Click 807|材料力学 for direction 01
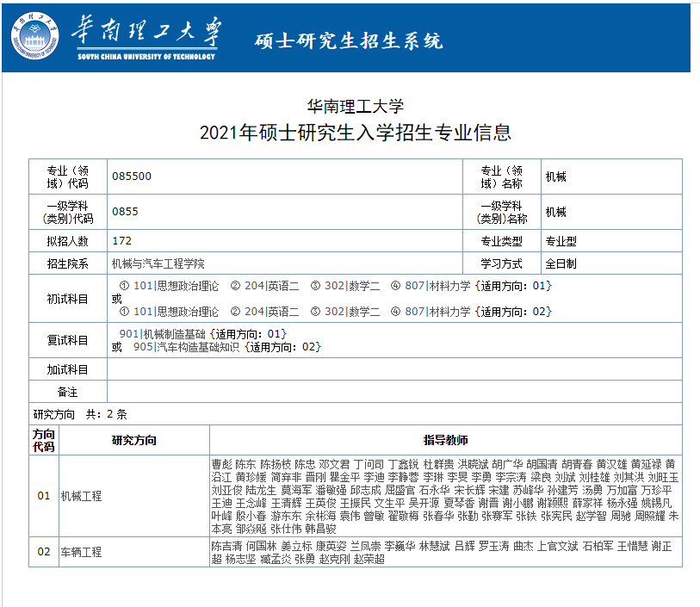This screenshot has width=700, height=607. pos(437,286)
